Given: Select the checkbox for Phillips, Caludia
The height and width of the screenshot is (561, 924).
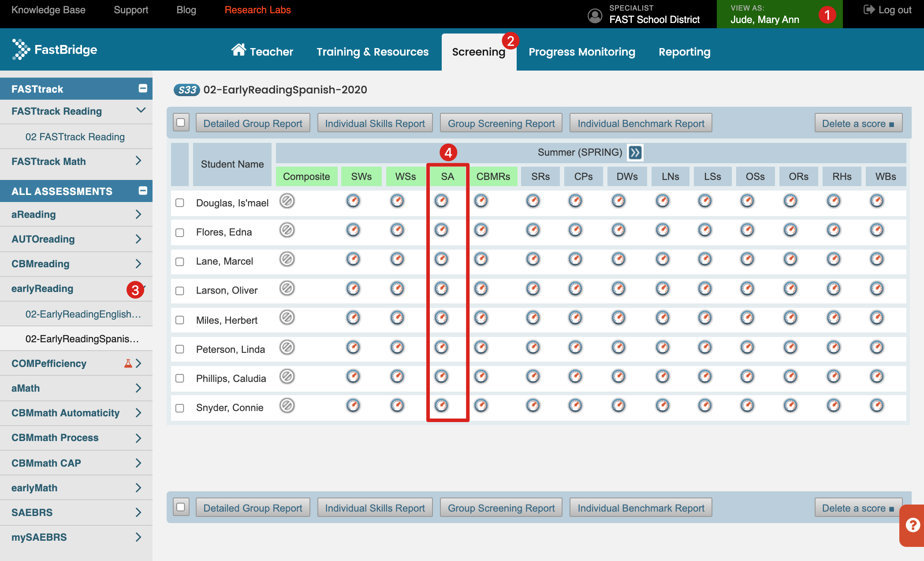Looking at the screenshot, I should [x=180, y=378].
